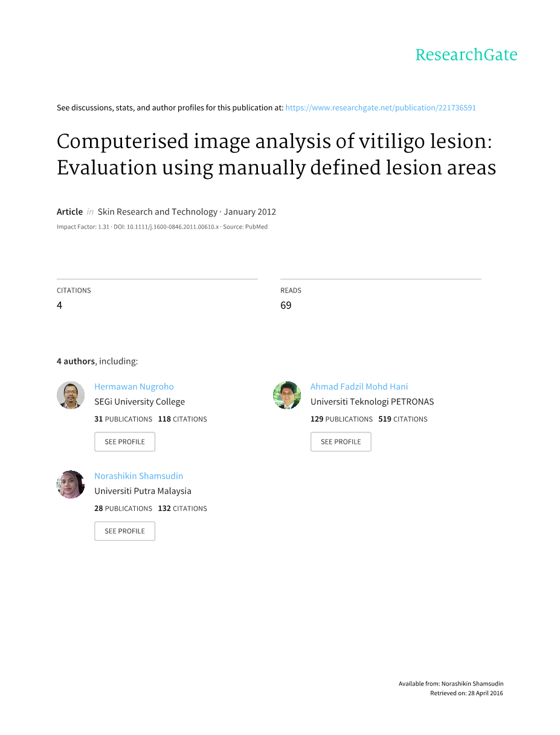Click SEGi University College affiliation
Viewport: 560px width, 735px height.
(140, 402)
